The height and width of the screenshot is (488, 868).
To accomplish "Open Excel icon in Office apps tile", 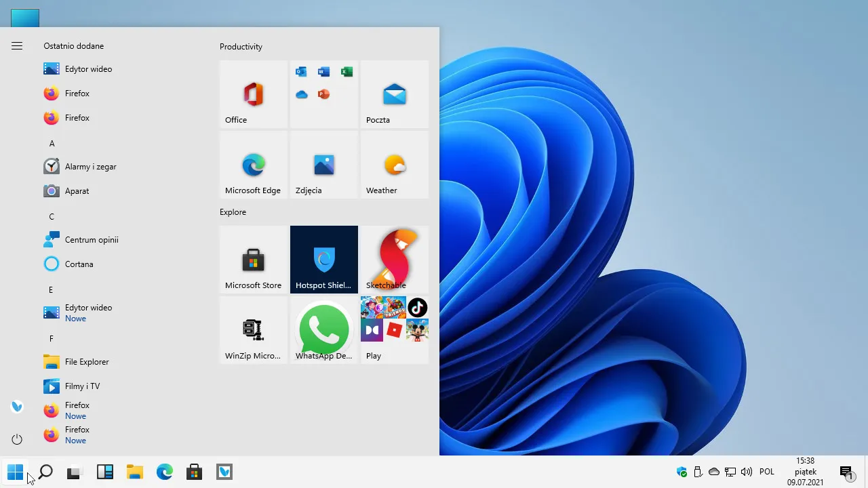I will tap(347, 72).
